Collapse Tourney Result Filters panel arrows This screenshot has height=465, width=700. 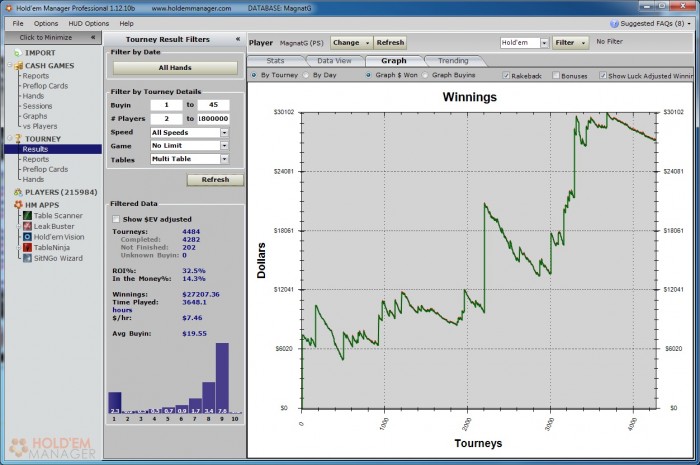(x=238, y=39)
